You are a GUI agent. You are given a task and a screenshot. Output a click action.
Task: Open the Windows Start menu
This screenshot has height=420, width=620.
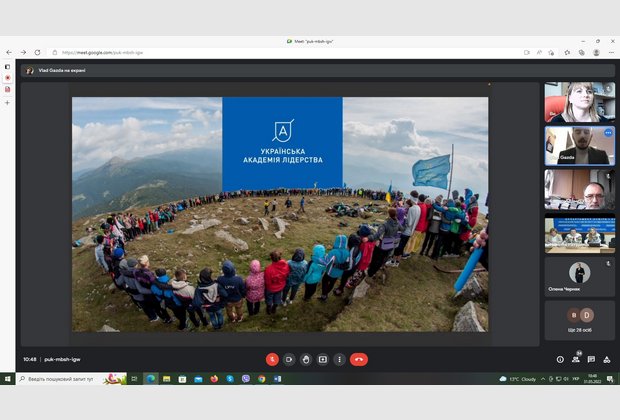[8, 379]
